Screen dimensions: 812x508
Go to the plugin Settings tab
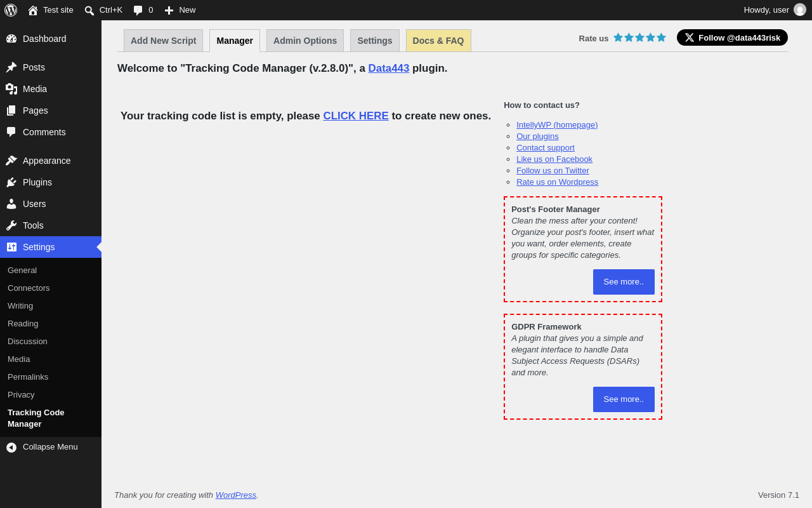(x=375, y=41)
